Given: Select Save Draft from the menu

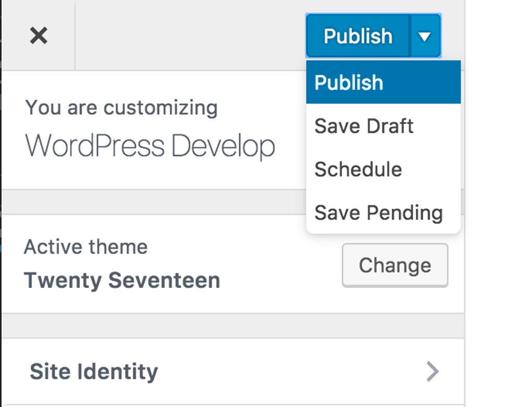Looking at the screenshot, I should pyautogui.click(x=364, y=125).
